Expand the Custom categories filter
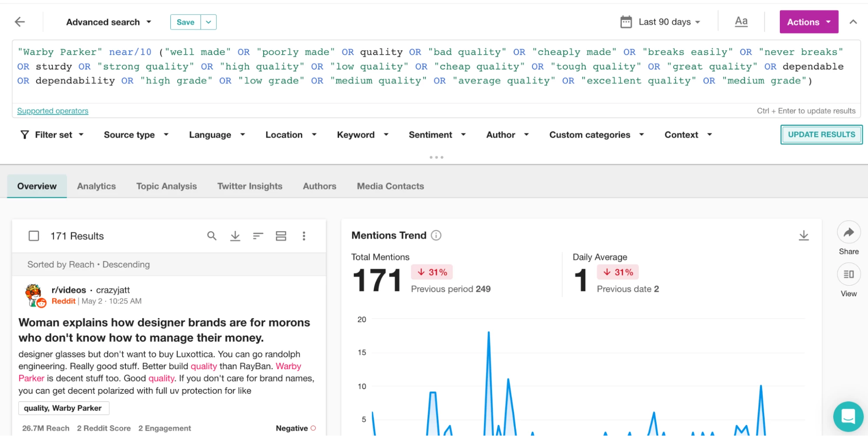Viewport: 868px width, 436px height. pyautogui.click(x=597, y=135)
